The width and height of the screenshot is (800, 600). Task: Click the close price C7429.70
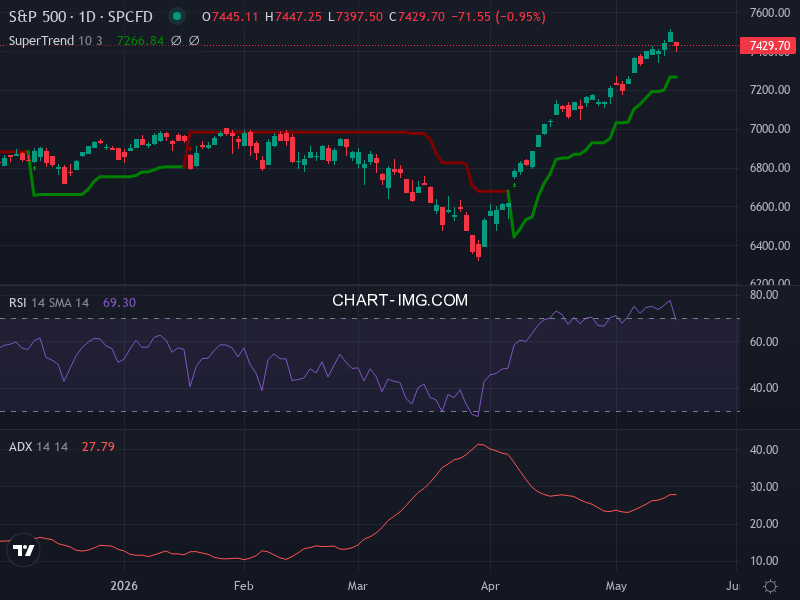[x=417, y=17]
